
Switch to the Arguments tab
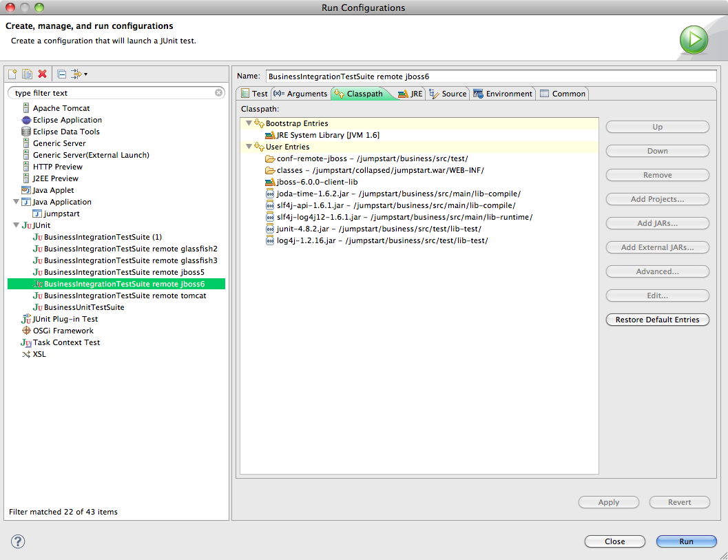pos(300,94)
